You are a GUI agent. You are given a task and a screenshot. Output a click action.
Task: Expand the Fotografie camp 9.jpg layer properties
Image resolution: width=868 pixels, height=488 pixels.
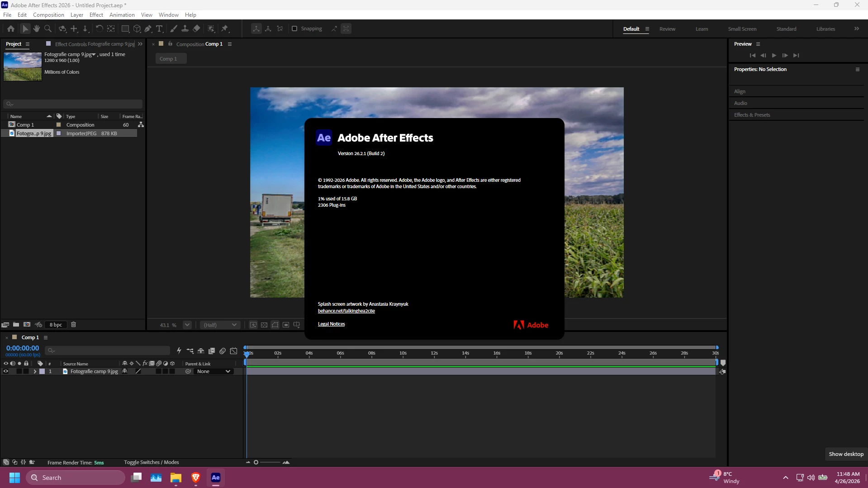pyautogui.click(x=35, y=371)
